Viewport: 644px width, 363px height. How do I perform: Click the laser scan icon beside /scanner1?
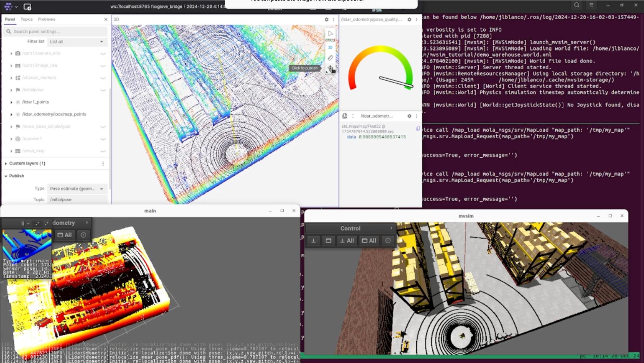click(18, 138)
